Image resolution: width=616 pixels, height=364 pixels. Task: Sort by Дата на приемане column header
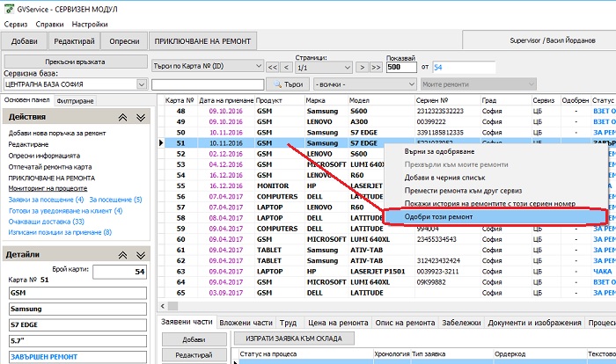tap(226, 100)
